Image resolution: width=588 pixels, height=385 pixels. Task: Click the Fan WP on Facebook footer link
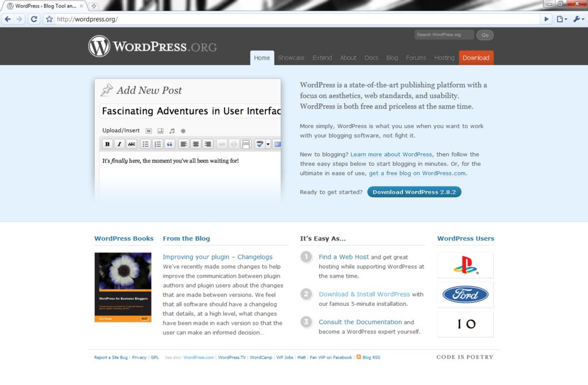tap(331, 357)
